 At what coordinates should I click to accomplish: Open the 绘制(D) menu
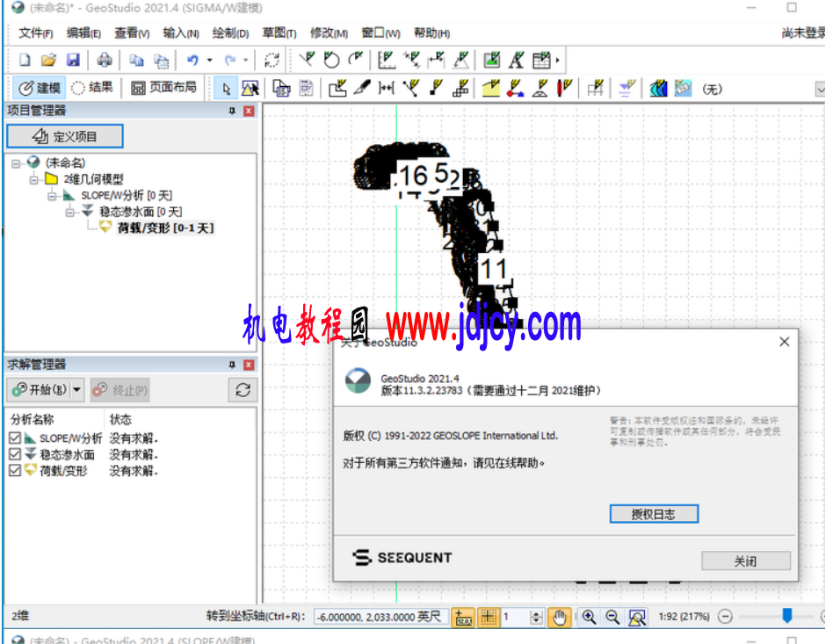pos(230,33)
